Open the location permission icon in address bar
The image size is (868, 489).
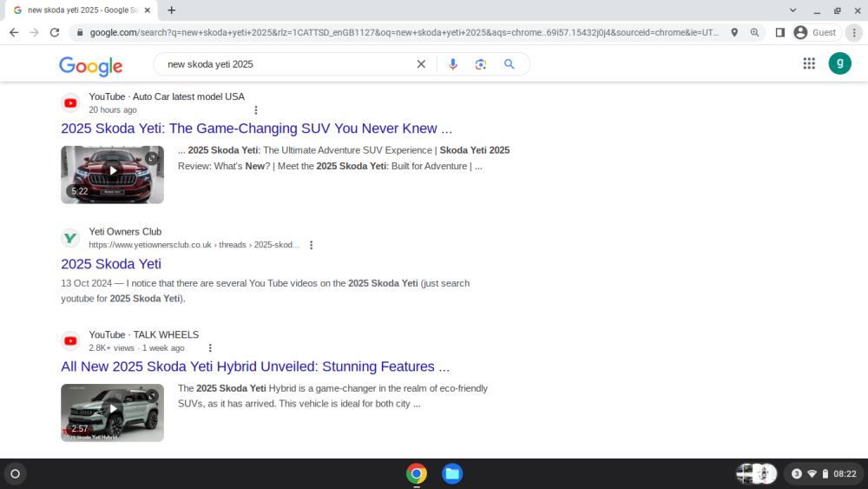(x=734, y=33)
